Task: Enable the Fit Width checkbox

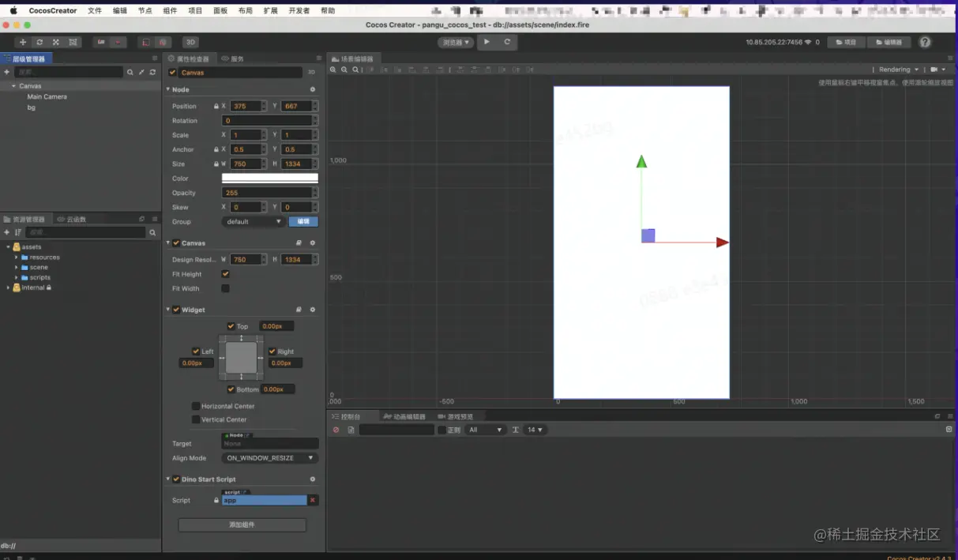Action: [x=225, y=288]
